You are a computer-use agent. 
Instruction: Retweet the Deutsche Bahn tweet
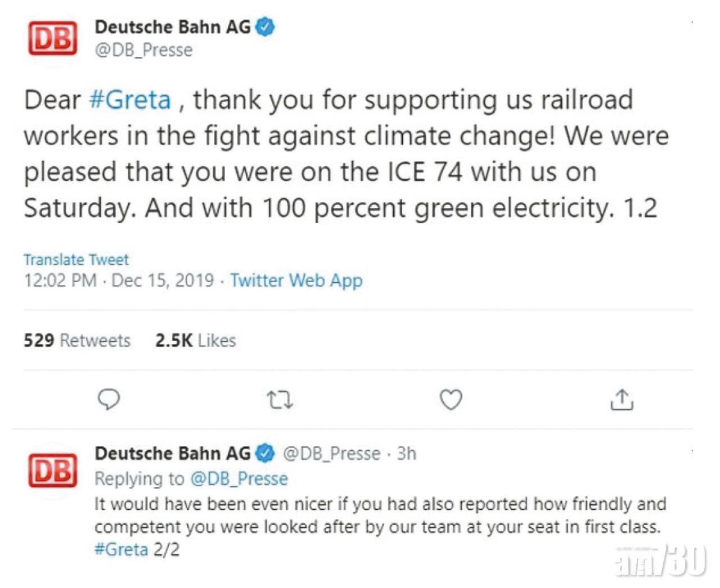pyautogui.click(x=280, y=400)
